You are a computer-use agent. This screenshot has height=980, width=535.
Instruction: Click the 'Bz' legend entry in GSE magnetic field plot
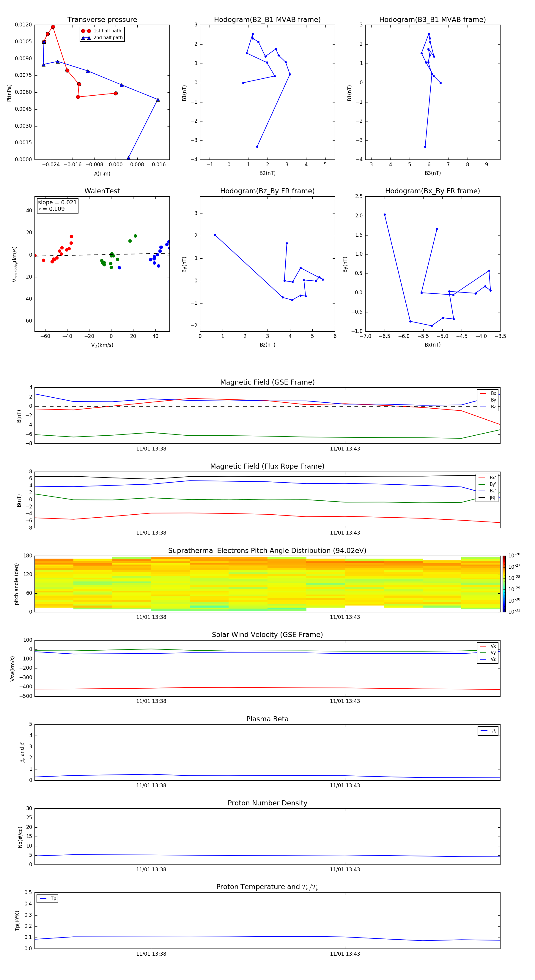[488, 407]
